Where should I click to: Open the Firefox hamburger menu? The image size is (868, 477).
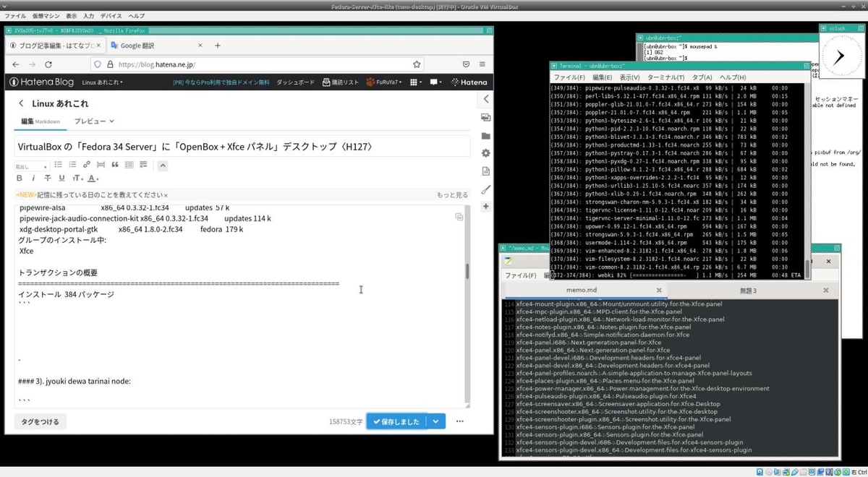482,64
